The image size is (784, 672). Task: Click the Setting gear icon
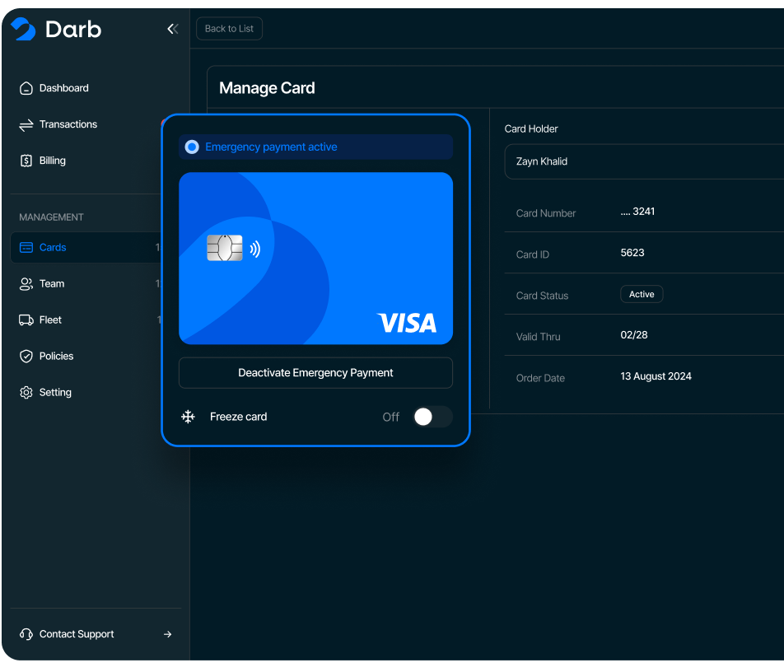click(x=26, y=392)
